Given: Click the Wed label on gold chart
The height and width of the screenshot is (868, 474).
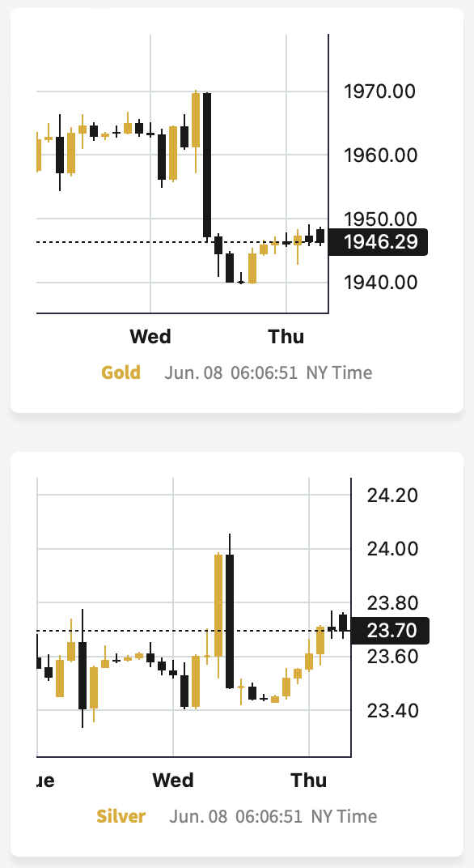Looking at the screenshot, I should click(150, 337).
